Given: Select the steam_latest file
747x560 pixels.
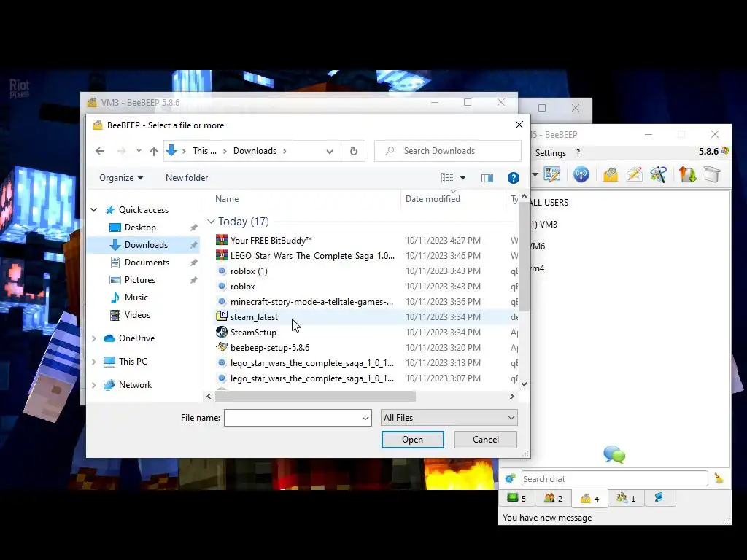Looking at the screenshot, I should click(365, 317).
